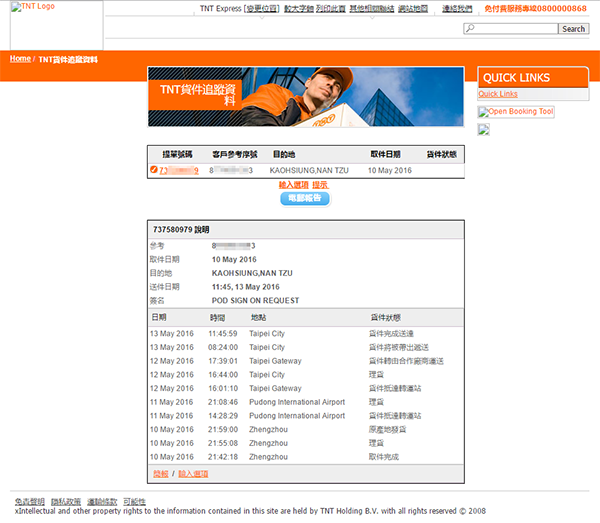Click the 'POD SIGN ON REQUEST' signature value
Viewport: 600px width, 523px height.
point(255,301)
